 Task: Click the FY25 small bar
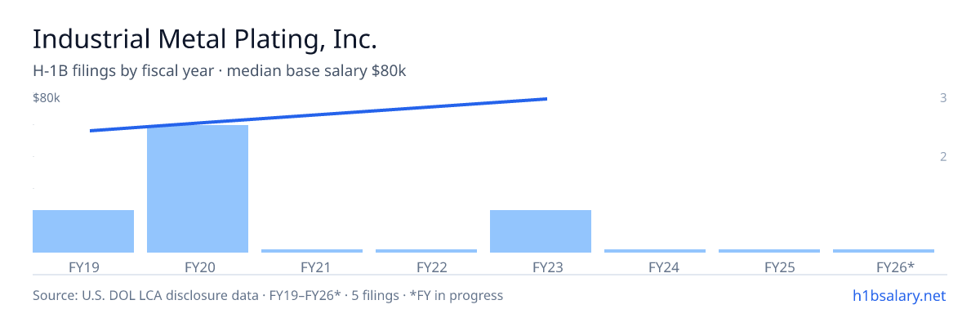[x=769, y=251]
